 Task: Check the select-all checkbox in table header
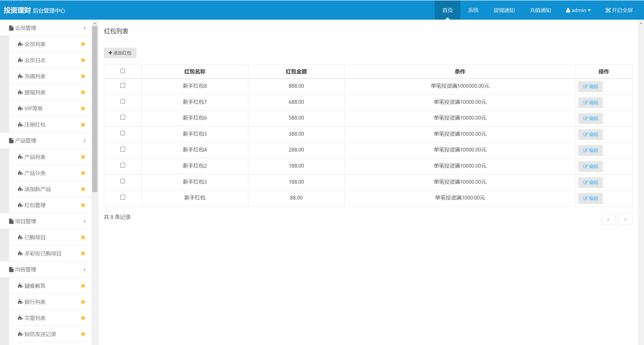pyautogui.click(x=123, y=71)
